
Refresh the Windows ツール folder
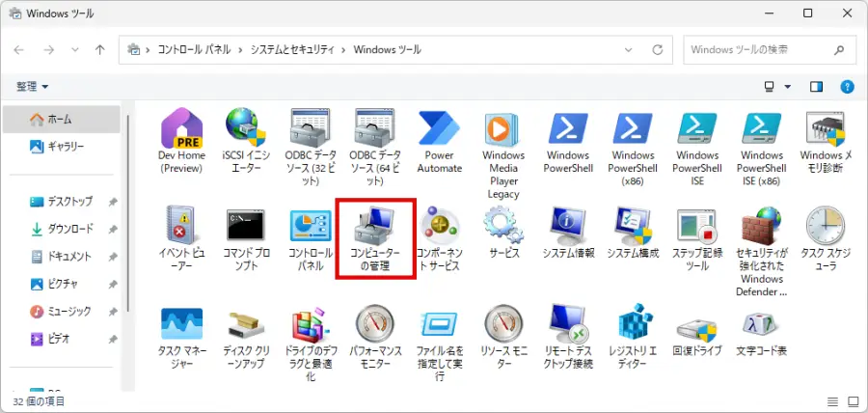click(658, 50)
